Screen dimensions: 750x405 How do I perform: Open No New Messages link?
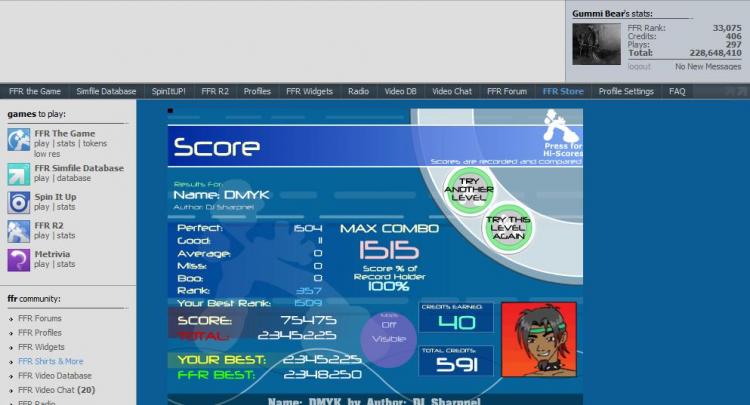tap(707, 66)
